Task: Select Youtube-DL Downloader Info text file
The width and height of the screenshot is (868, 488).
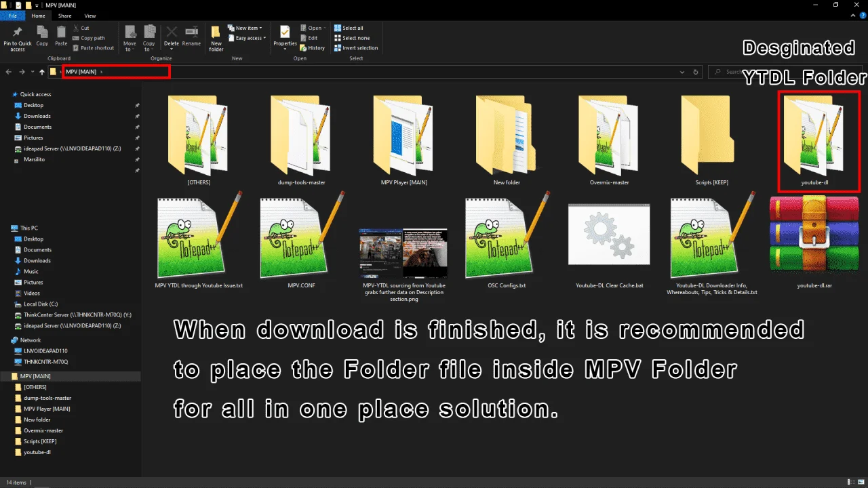Action: point(712,244)
